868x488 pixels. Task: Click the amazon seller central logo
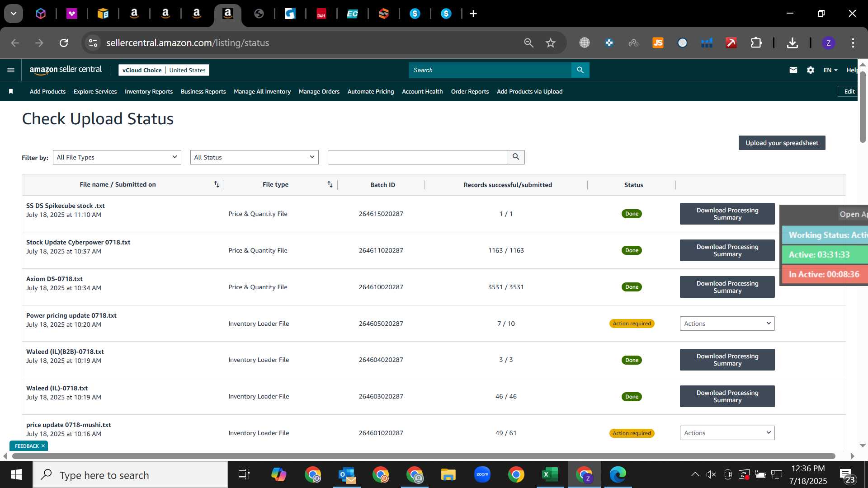pos(66,70)
